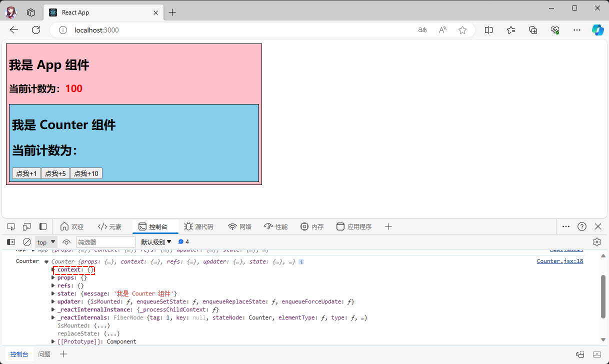Open the 默认级别 log level dropdown

tap(156, 242)
